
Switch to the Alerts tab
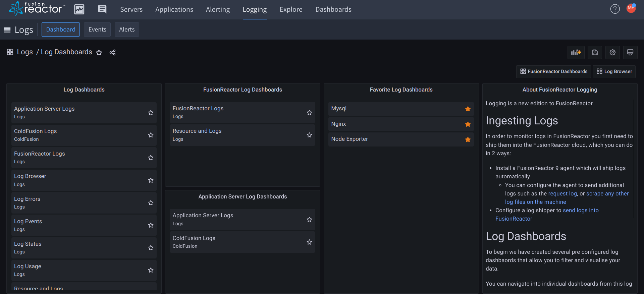(x=127, y=30)
